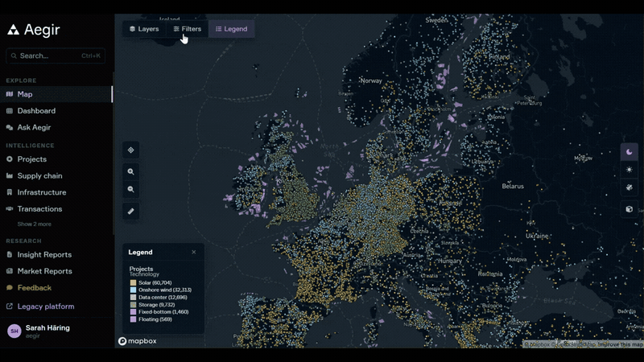Viewport: 644px width, 362px height.
Task: Click the Projects circle icon
Action: [x=10, y=159]
